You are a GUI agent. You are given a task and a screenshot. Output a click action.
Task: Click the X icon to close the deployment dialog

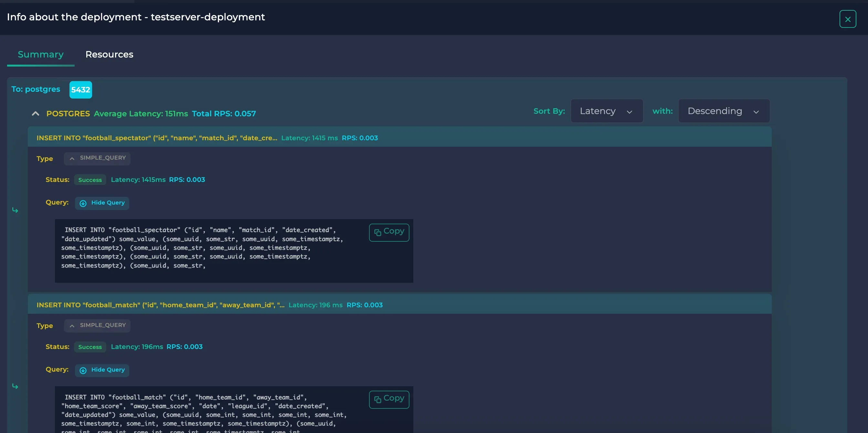click(847, 19)
